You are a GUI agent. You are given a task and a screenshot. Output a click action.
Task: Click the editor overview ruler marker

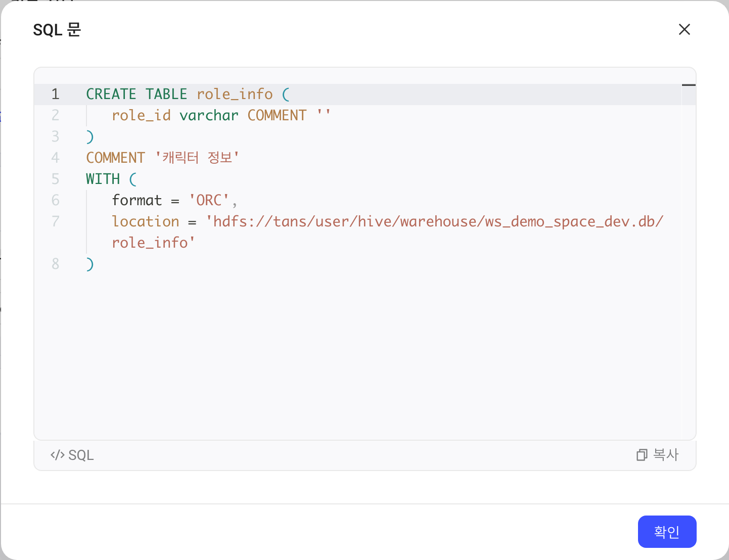(x=689, y=85)
